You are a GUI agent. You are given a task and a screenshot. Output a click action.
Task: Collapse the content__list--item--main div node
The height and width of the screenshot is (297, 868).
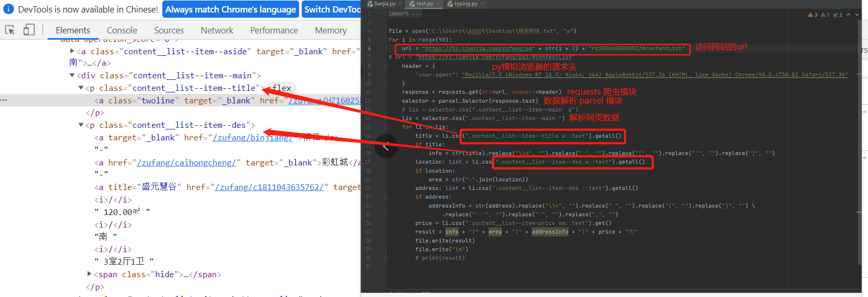pos(72,75)
